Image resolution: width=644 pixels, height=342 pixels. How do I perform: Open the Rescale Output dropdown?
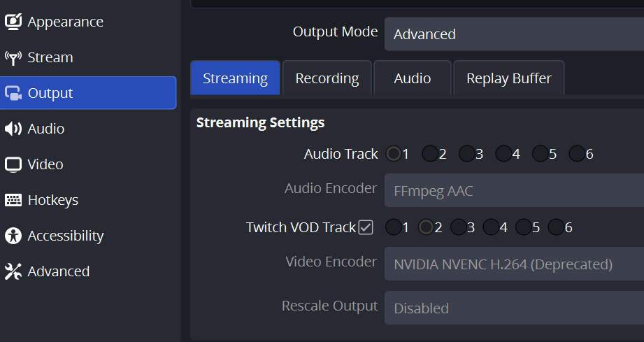tap(514, 308)
